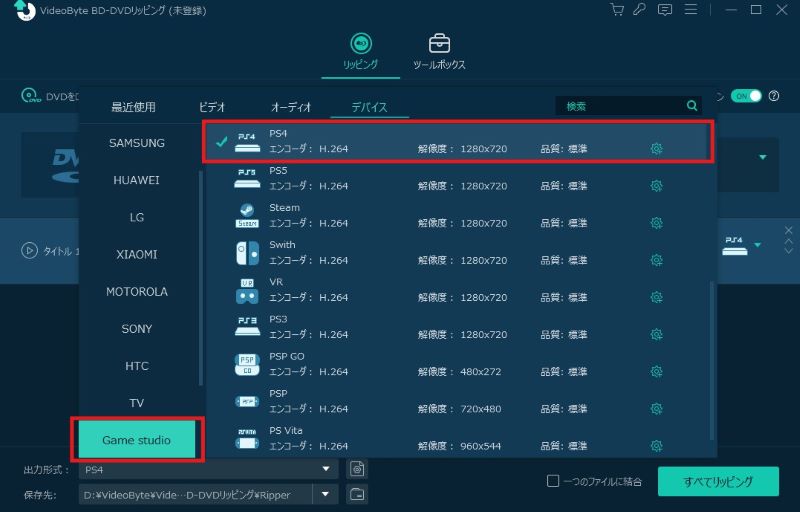Select the SONY category
Viewport: 800px width, 512px height.
tap(137, 329)
